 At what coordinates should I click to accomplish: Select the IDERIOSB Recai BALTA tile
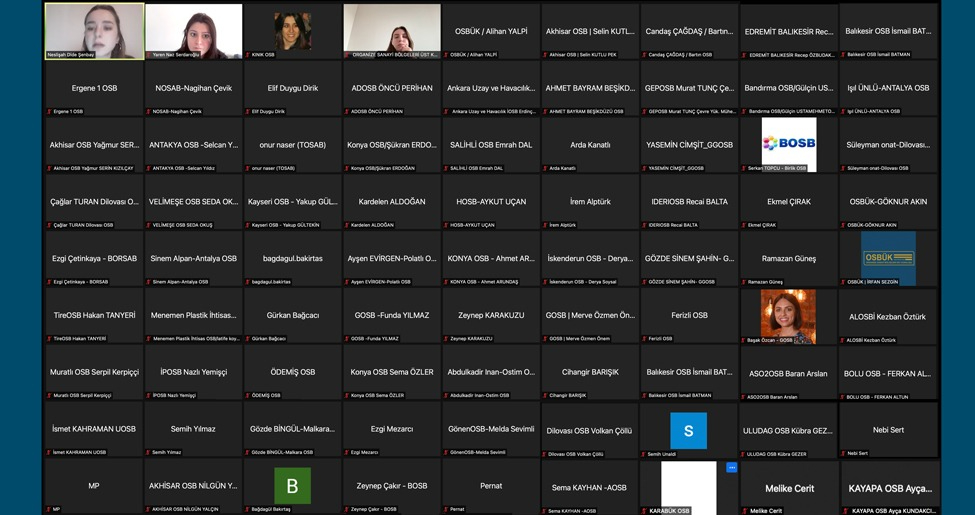pyautogui.click(x=690, y=202)
